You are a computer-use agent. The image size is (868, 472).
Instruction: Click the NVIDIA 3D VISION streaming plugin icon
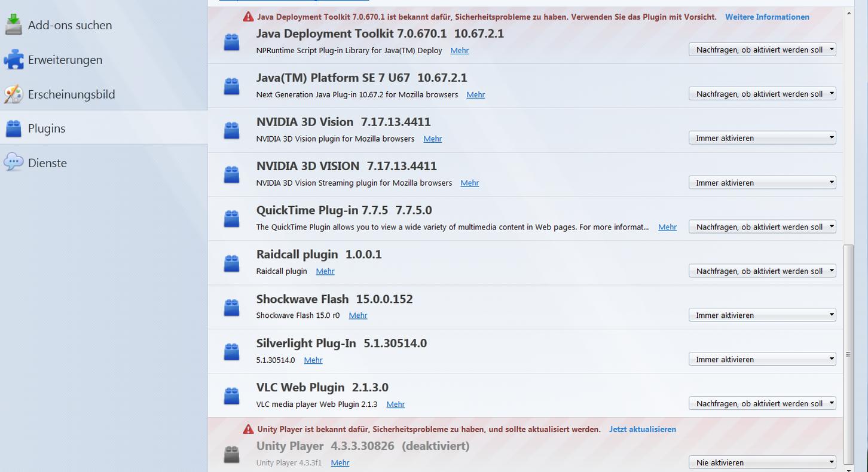231,174
